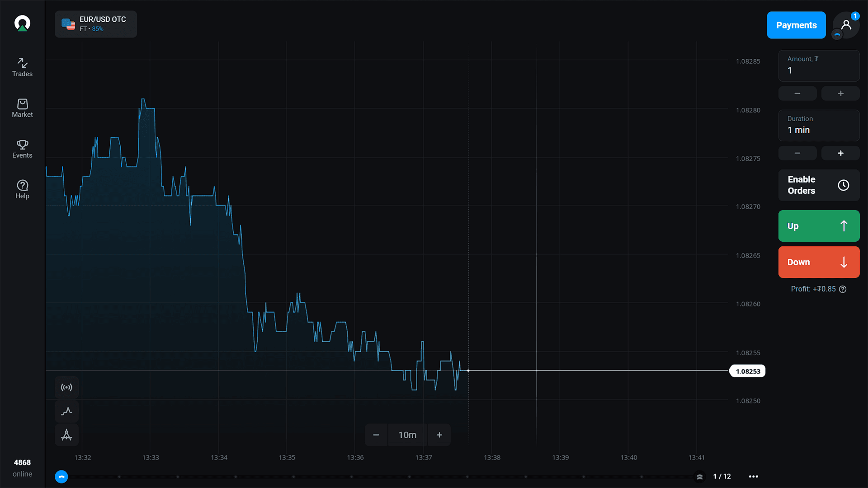
Task: Click the notification badge on profile
Action: click(855, 16)
